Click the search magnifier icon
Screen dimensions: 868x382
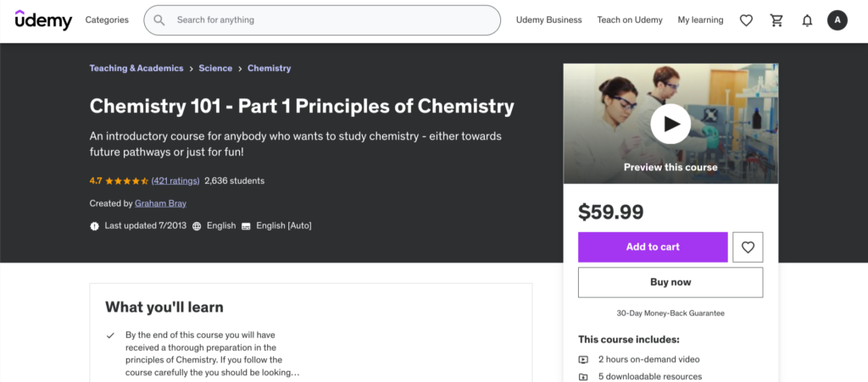pos(159,20)
